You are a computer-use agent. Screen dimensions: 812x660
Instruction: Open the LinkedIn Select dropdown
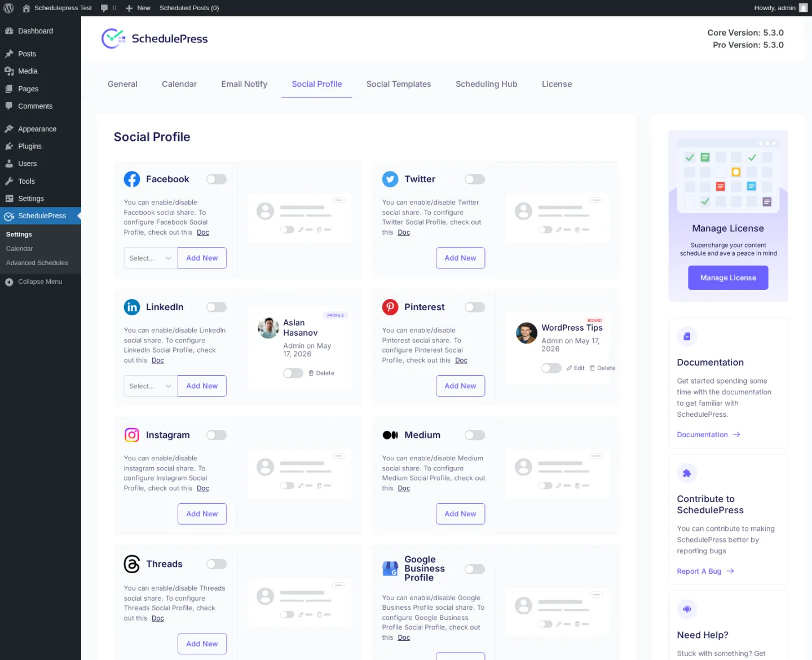[151, 386]
